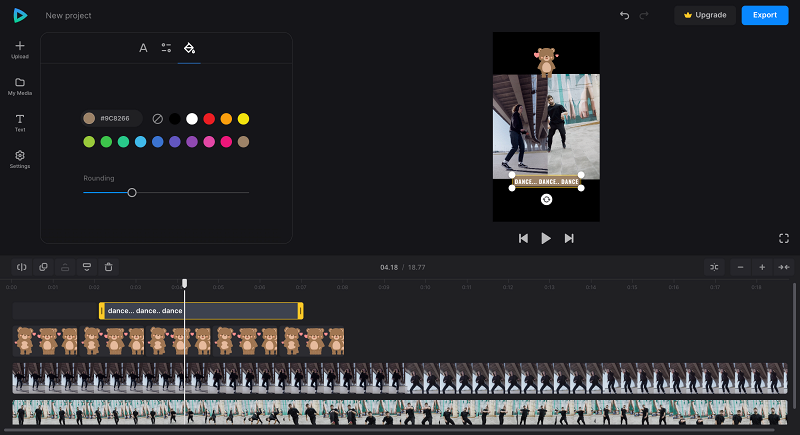Select the teal color swatch
The image size is (800, 435).
pos(123,142)
